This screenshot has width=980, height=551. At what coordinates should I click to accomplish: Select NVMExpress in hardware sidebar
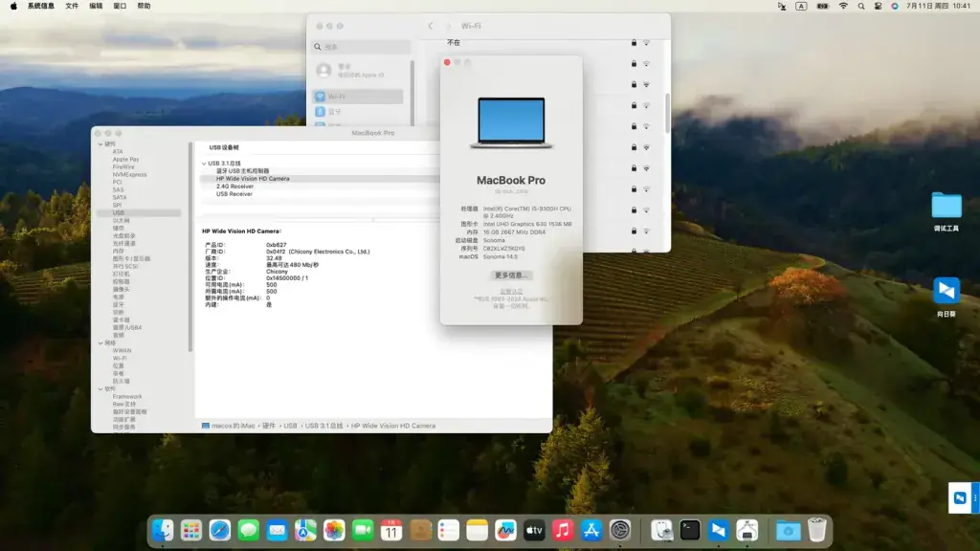coord(129,174)
